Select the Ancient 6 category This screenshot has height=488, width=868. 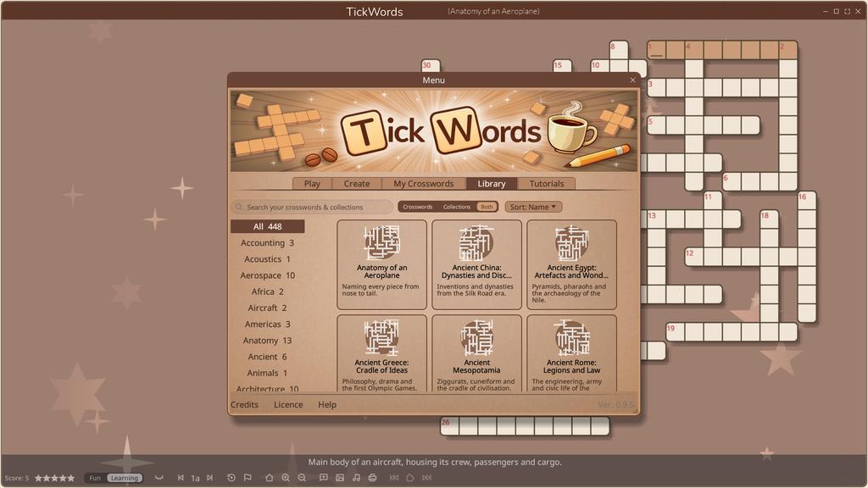(x=267, y=357)
